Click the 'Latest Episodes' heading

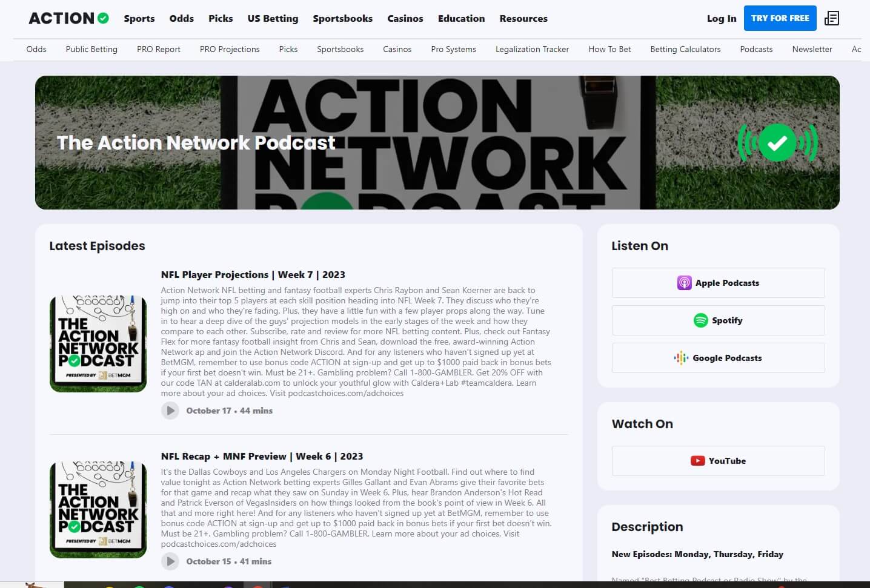click(97, 246)
